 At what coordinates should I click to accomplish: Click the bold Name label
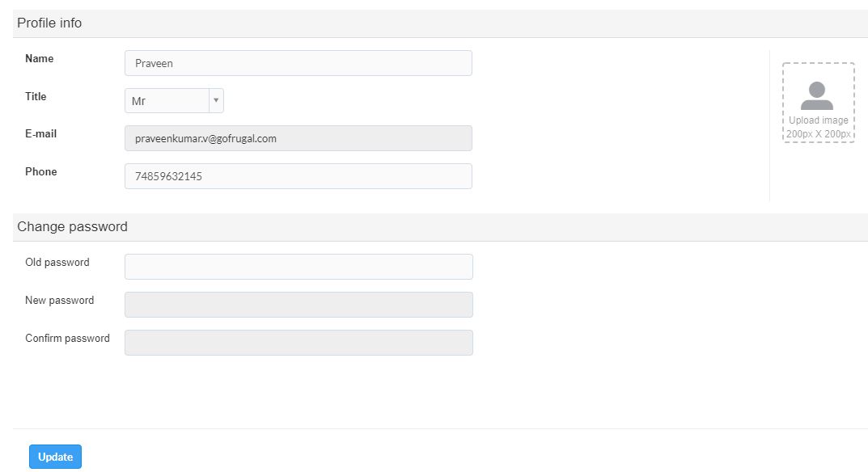(x=40, y=59)
